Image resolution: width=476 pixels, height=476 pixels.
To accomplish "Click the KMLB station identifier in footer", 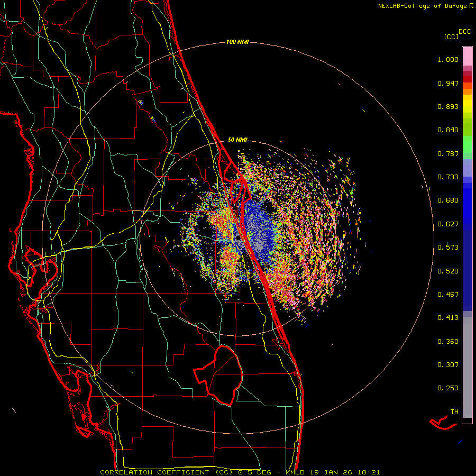I will coord(295,472).
